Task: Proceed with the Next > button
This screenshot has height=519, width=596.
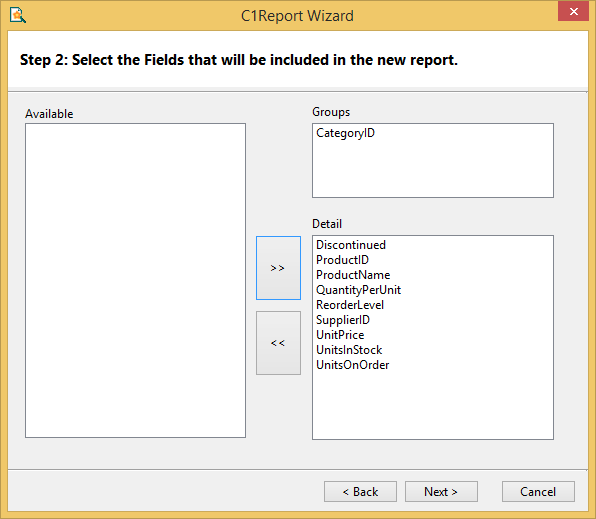Action: [441, 492]
